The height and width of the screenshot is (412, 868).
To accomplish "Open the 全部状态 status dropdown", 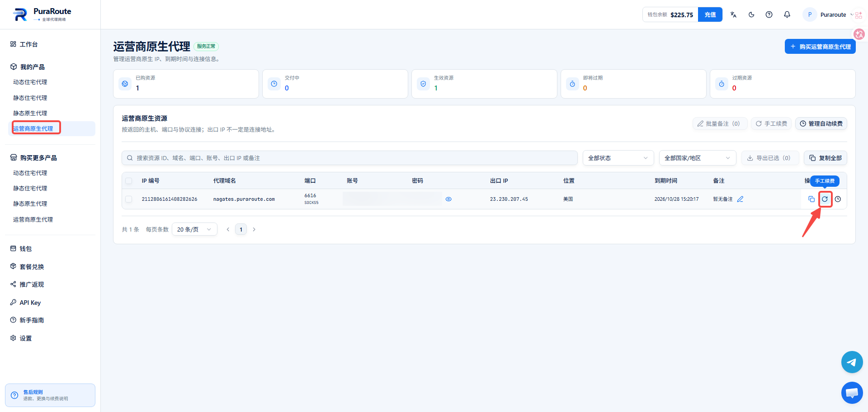I will click(x=618, y=158).
